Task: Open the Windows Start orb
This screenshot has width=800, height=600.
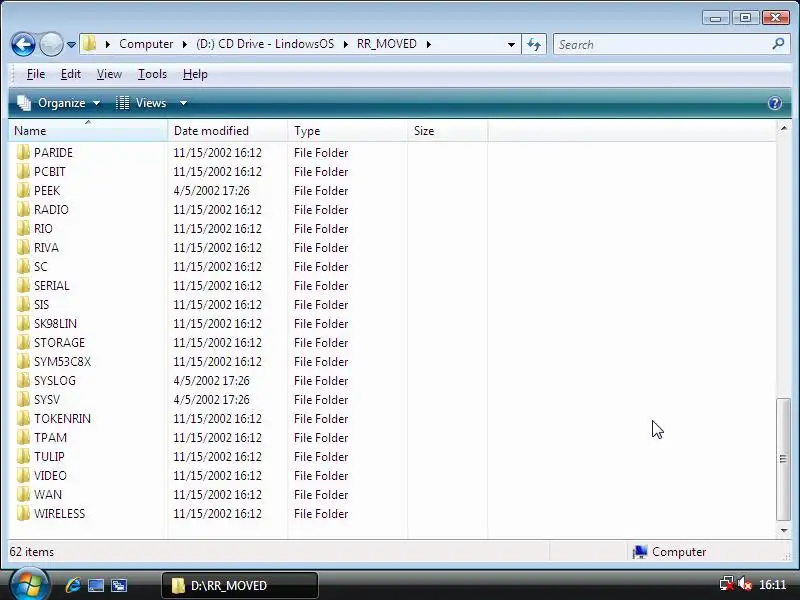Action: (x=29, y=584)
